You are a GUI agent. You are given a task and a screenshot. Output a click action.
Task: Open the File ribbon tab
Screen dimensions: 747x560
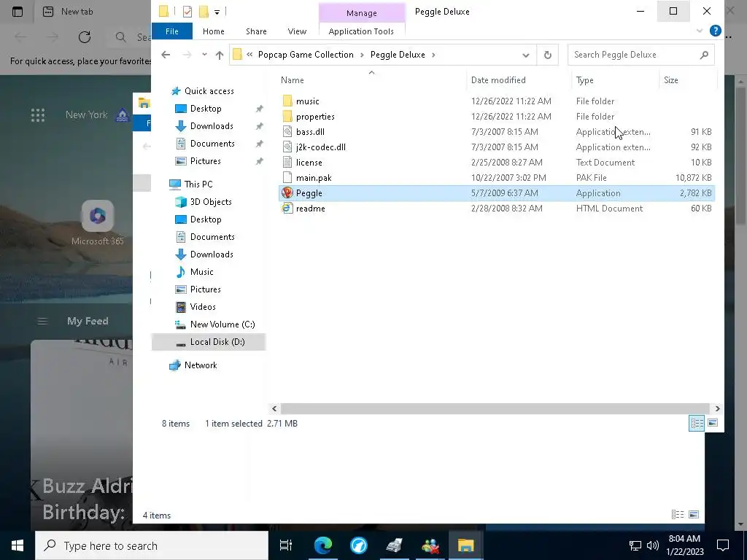coord(172,31)
